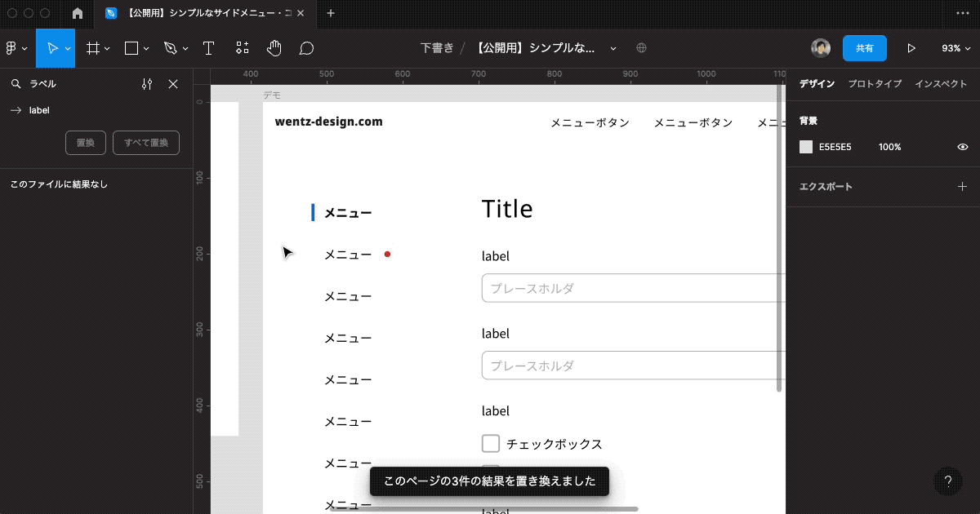Activate the Hand tool
The width and height of the screenshot is (980, 514).
click(274, 47)
